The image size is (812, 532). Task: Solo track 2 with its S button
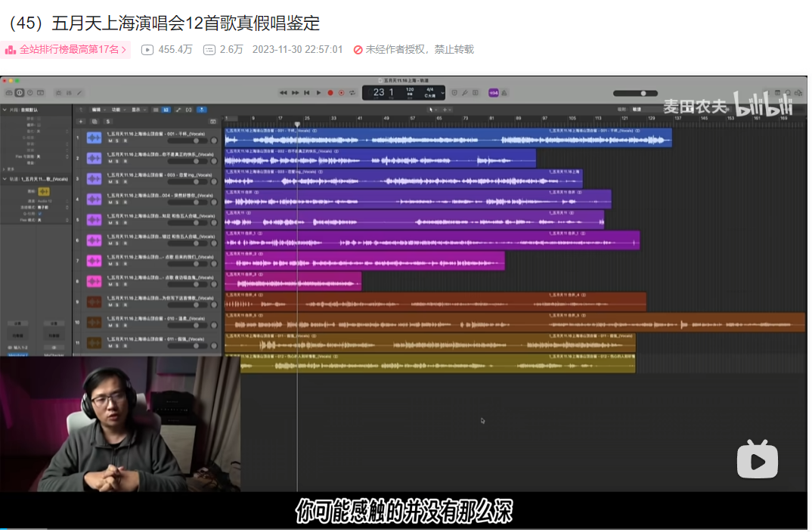[x=116, y=161]
